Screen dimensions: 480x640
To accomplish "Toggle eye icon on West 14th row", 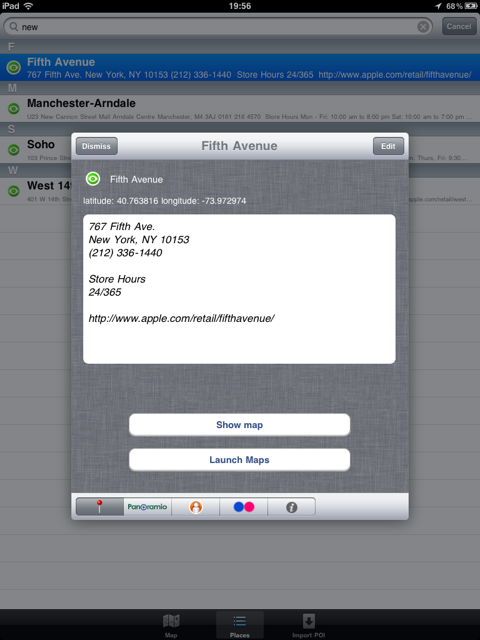I will click(x=14, y=191).
